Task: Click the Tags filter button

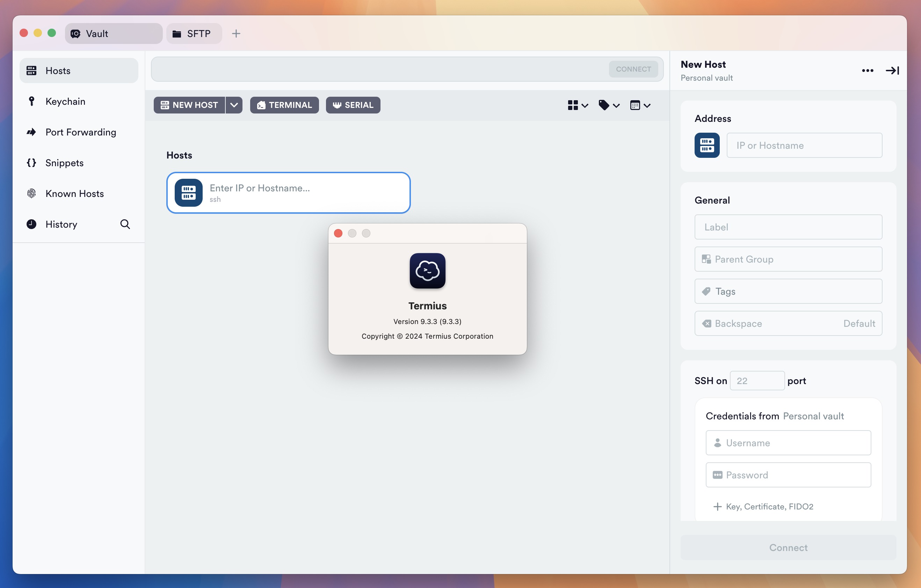Action: point(608,105)
